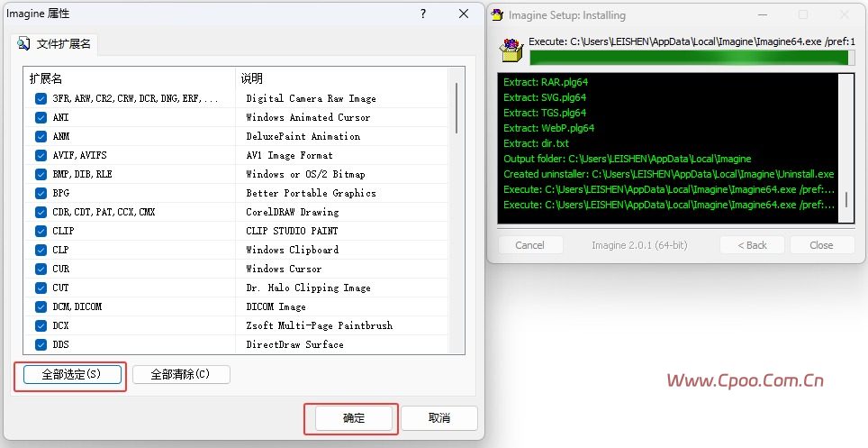This screenshot has width=868, height=448.
Task: Click the 取消 cancel button
Action: 439,418
